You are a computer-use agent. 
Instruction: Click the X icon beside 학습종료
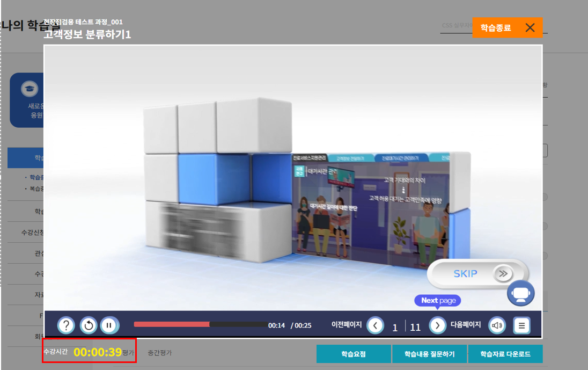(530, 28)
